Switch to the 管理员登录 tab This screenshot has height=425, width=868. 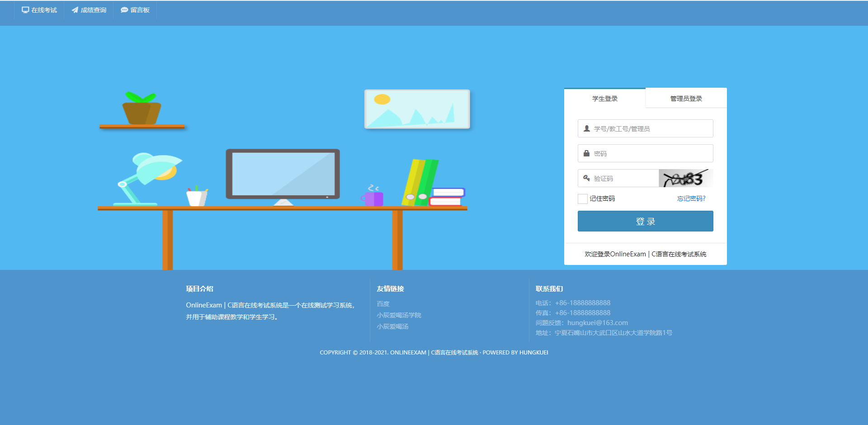point(686,98)
